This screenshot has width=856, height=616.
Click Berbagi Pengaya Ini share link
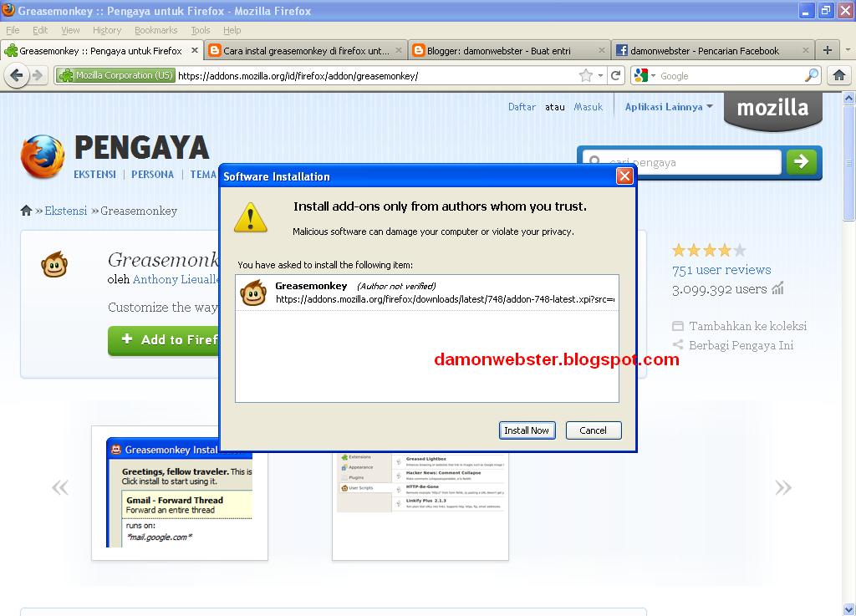click(733, 345)
